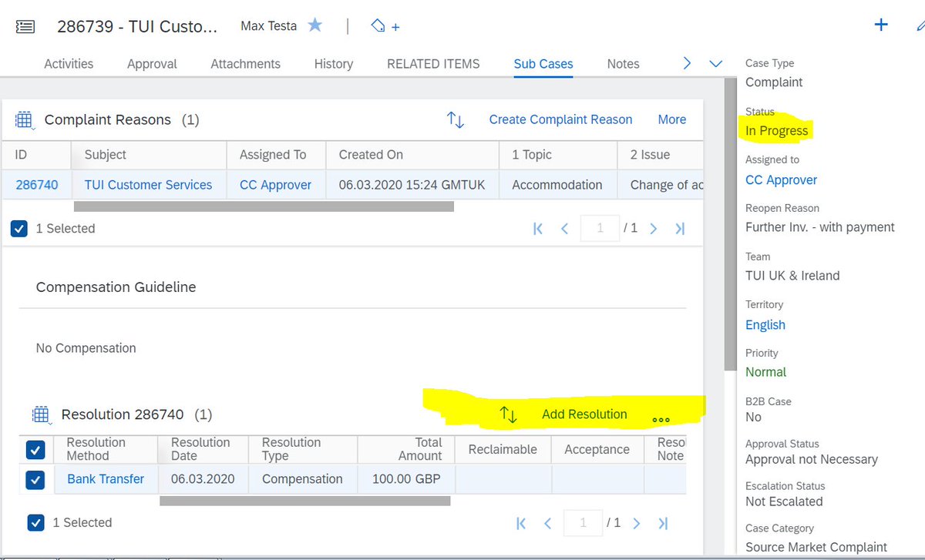Click the 'TUI UK & Ireland' team value
The height and width of the screenshot is (560, 925).
[792, 276]
